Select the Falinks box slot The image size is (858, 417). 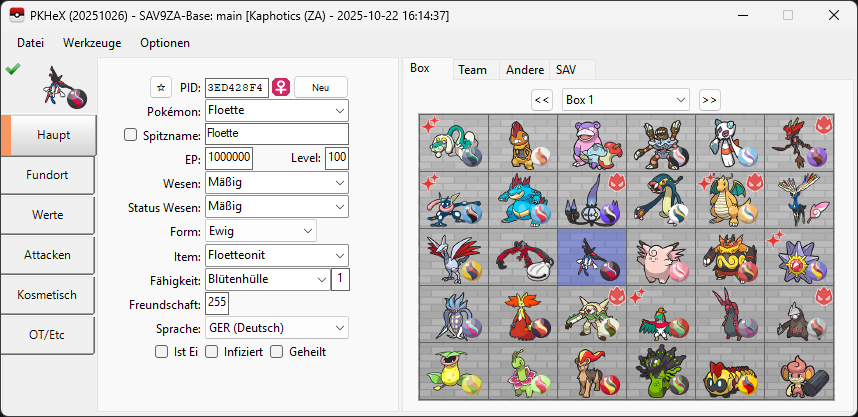731,372
